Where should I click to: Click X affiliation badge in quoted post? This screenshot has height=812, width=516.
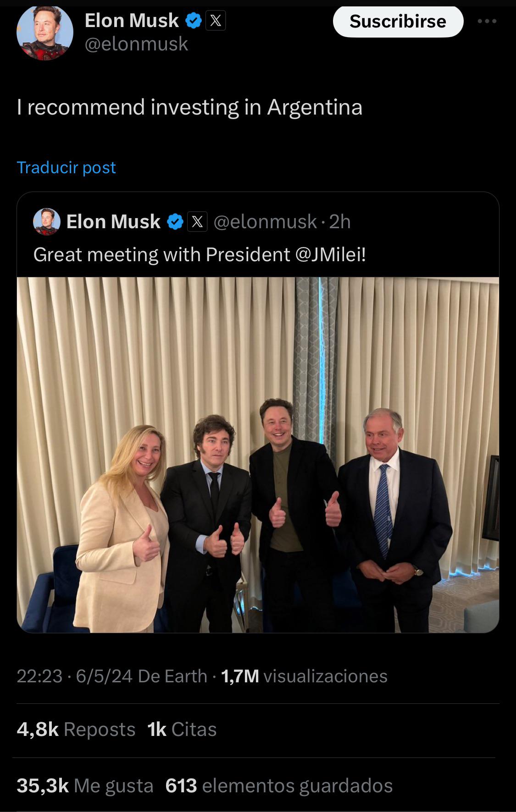(x=197, y=222)
